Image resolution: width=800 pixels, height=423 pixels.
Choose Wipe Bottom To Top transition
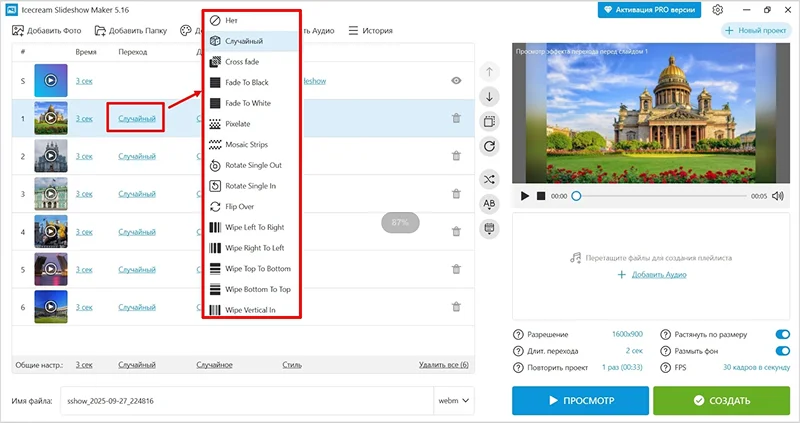(252, 289)
